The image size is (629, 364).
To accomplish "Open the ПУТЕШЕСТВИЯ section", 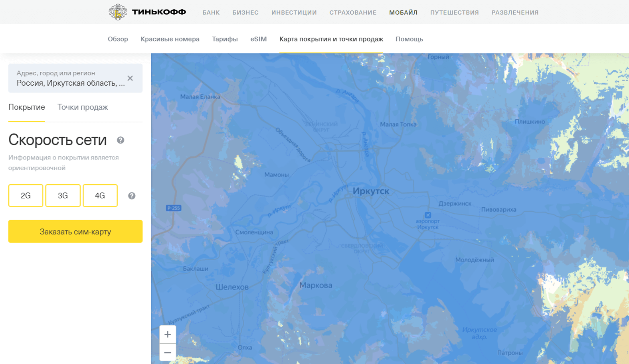I will 454,12.
